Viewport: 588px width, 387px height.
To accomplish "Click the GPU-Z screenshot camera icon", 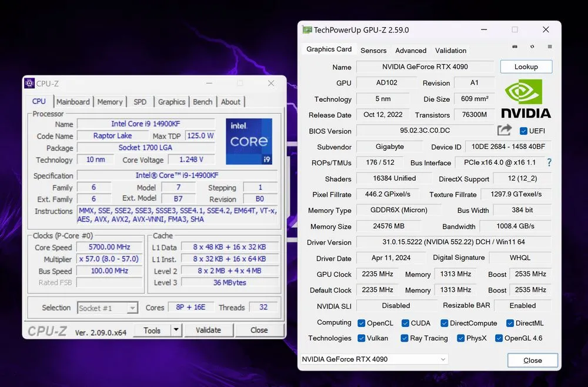I will click(x=515, y=46).
